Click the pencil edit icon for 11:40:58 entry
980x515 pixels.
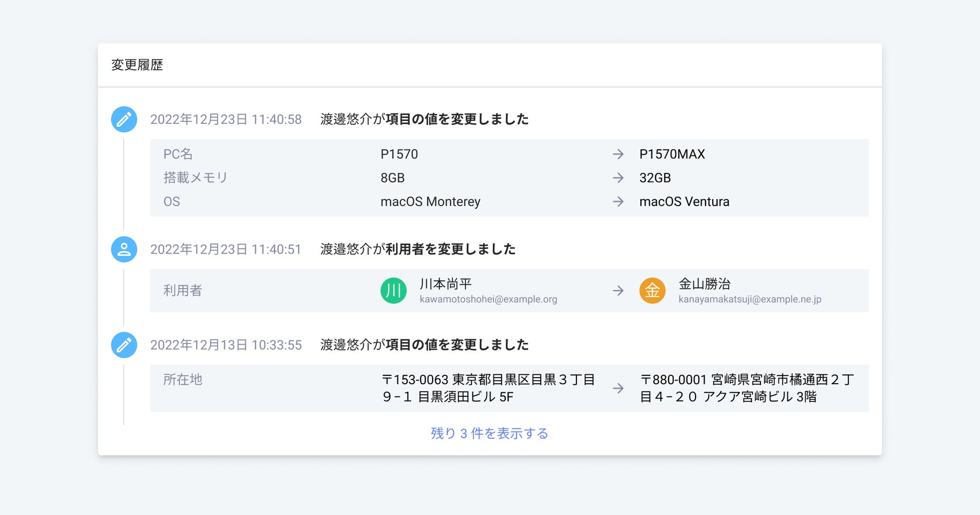point(124,119)
